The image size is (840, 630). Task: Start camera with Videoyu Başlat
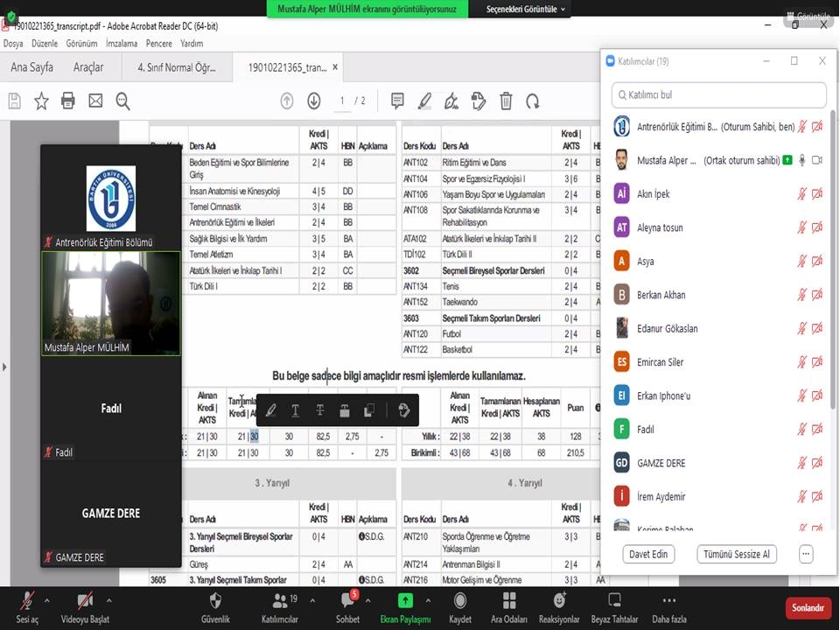85,606
